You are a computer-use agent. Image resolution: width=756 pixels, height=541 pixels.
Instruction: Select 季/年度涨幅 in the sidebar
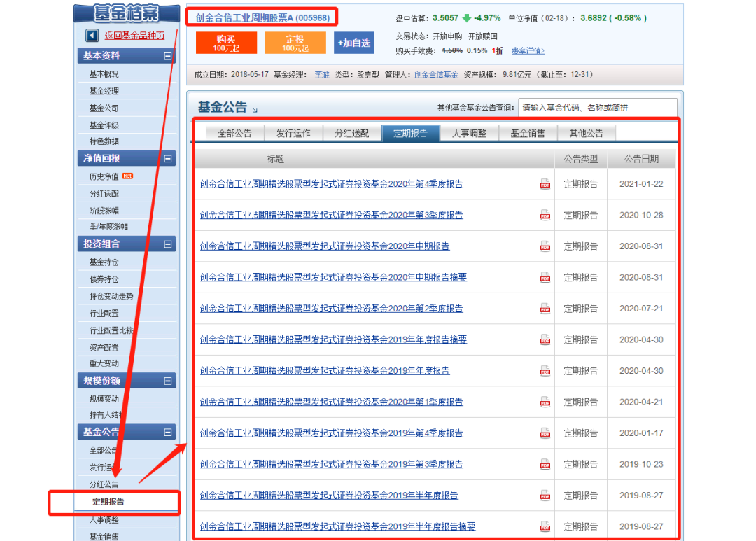[108, 227]
